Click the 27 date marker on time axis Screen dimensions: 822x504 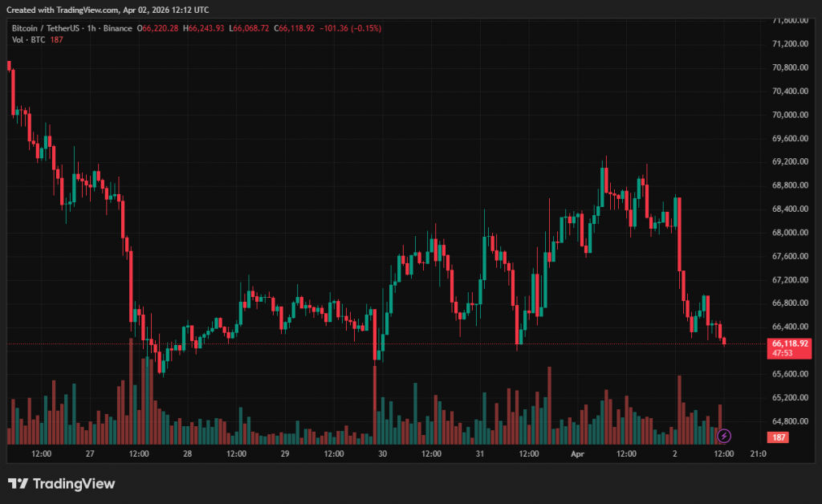pyautogui.click(x=90, y=453)
